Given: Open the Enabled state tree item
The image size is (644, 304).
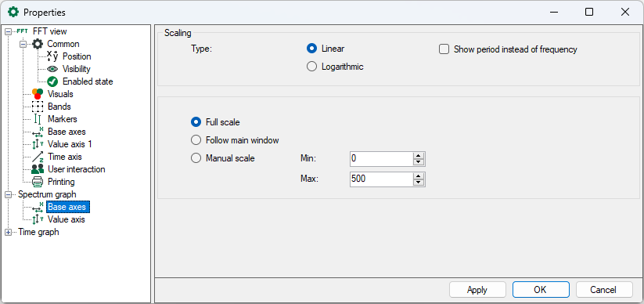Looking at the screenshot, I should coord(88,81).
